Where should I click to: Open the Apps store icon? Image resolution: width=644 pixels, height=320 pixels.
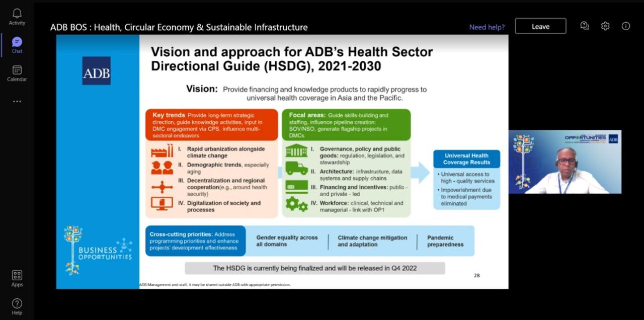pyautogui.click(x=17, y=278)
